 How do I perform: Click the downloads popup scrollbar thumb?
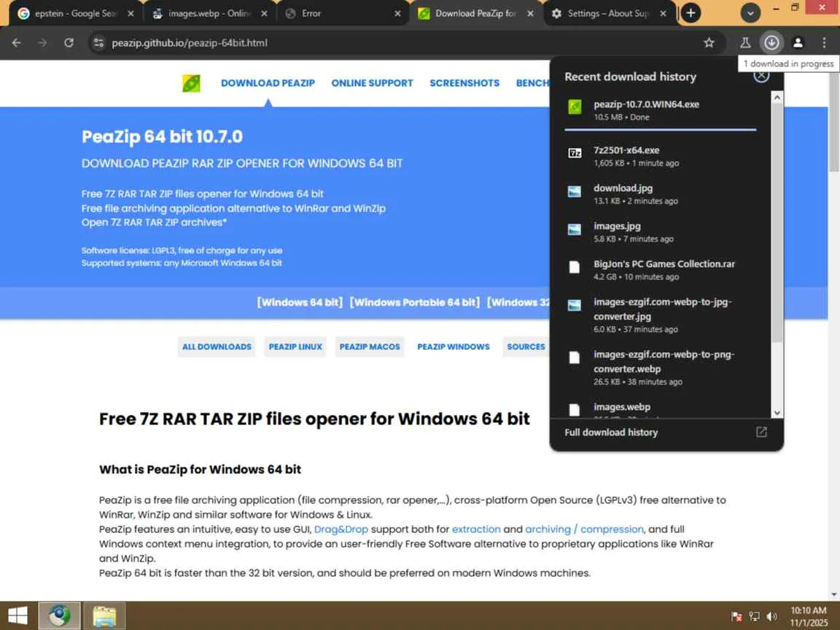(777, 222)
